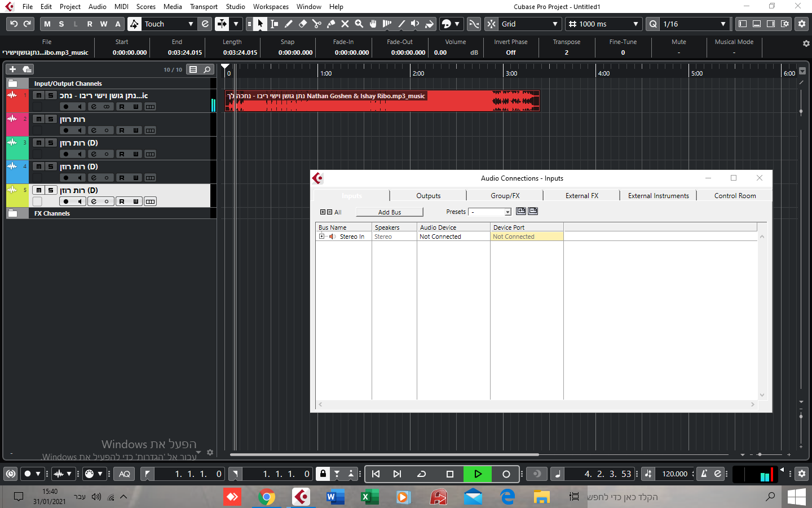Click the Add Track plus icon
Image resolution: width=812 pixels, height=508 pixels.
click(12, 69)
